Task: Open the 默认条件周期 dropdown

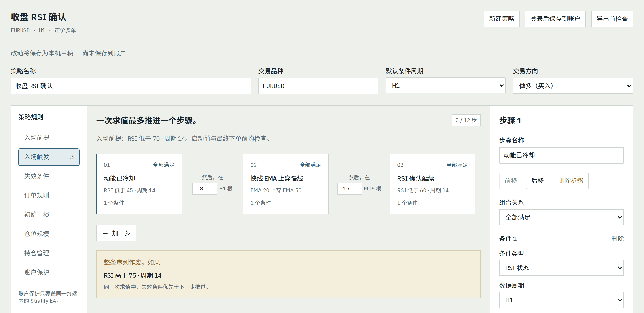Action: click(445, 85)
